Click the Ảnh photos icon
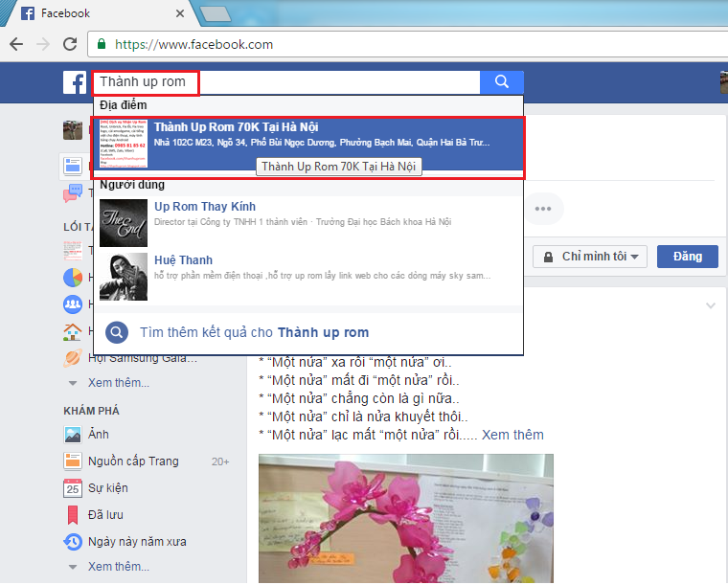This screenshot has width=728, height=585. click(x=73, y=434)
